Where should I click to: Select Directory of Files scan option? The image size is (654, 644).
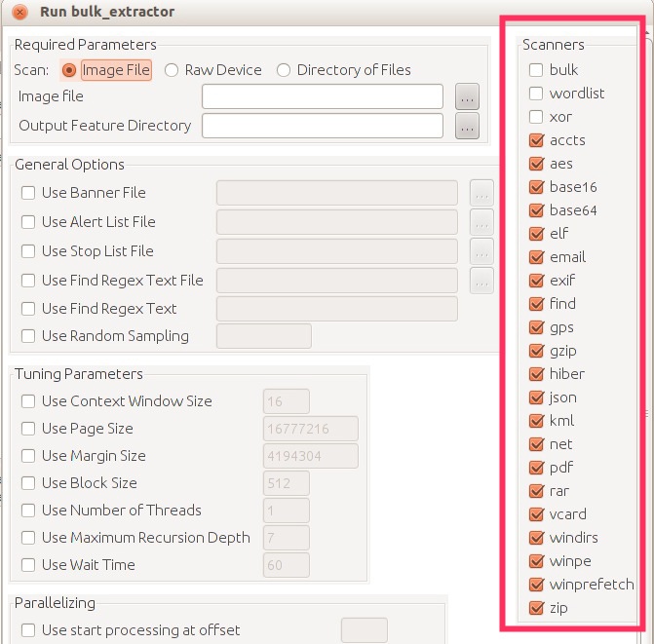click(x=284, y=70)
